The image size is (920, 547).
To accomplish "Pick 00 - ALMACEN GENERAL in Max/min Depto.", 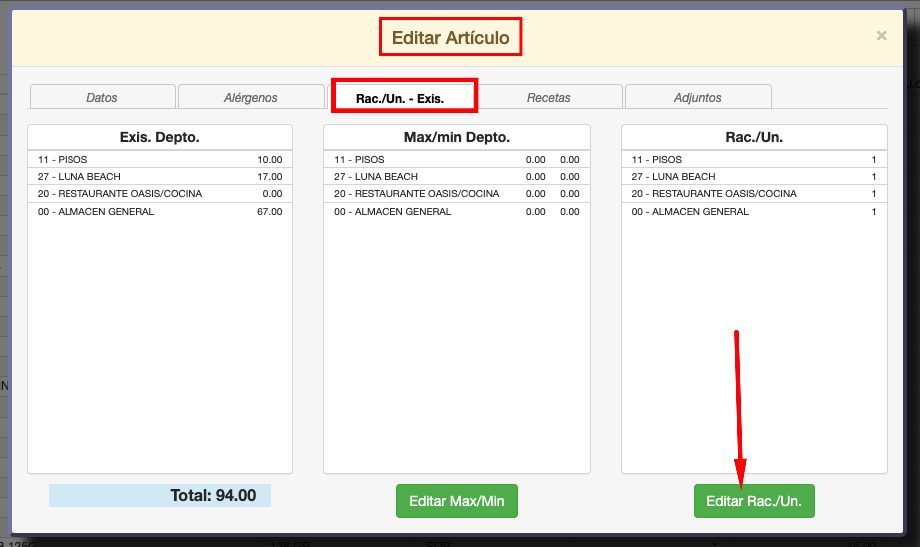I will pyautogui.click(x=456, y=212).
